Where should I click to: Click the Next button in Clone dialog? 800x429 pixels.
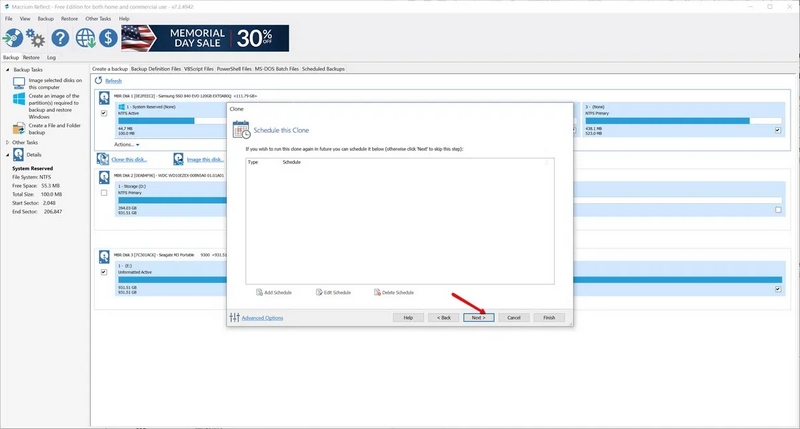coord(479,317)
